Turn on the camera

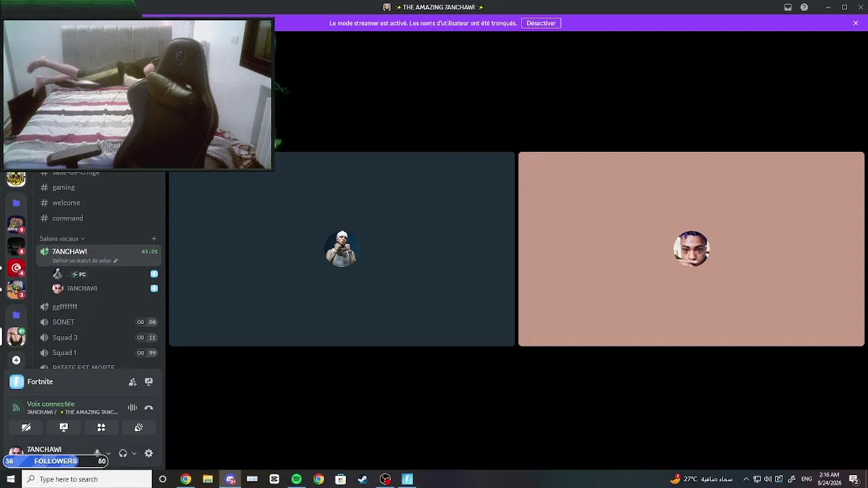26,428
